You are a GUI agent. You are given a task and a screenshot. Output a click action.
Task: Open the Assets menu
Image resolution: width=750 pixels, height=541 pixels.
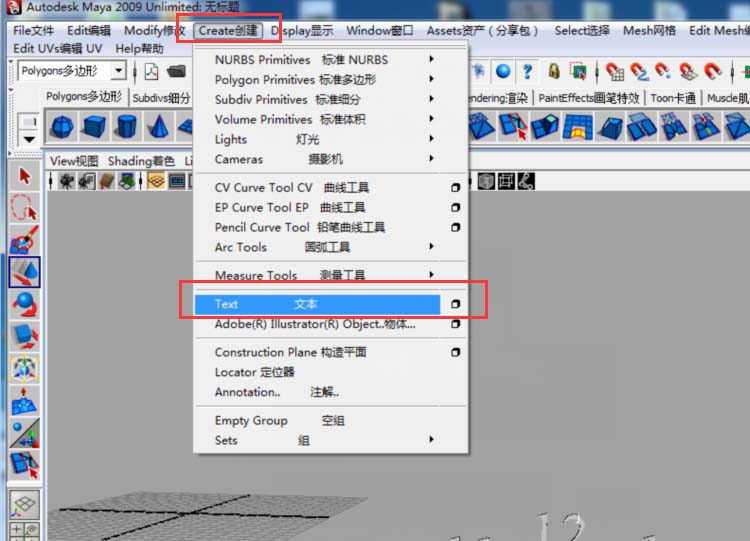(x=483, y=31)
